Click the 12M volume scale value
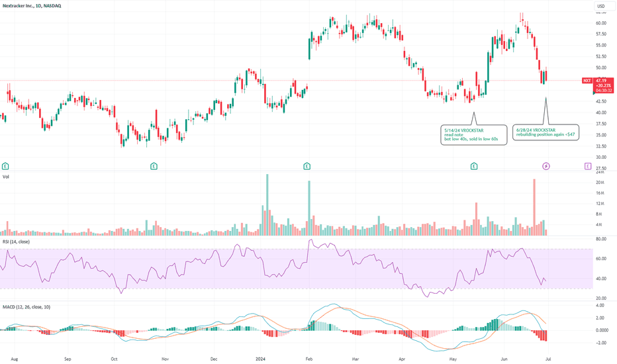 [x=600, y=204]
